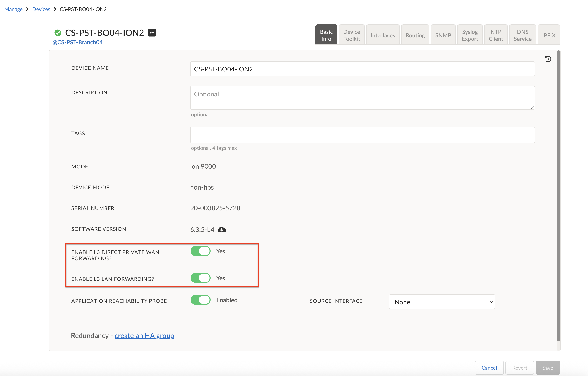Click the green device status check icon
Image resolution: width=588 pixels, height=376 pixels.
click(x=58, y=33)
